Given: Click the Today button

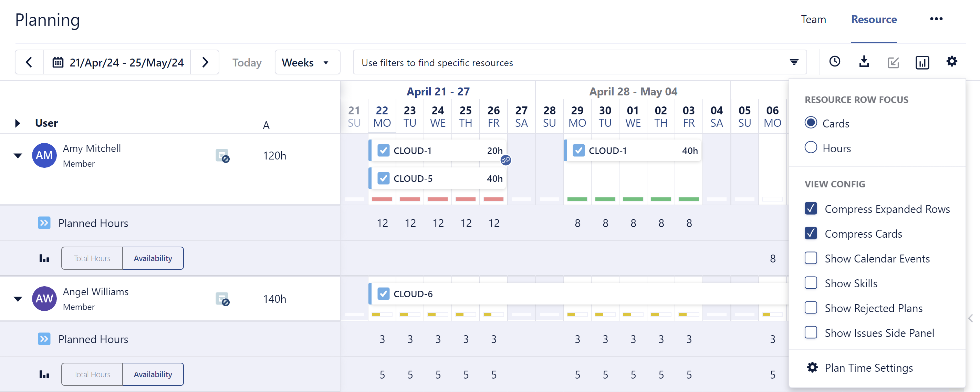Looking at the screenshot, I should coord(247,62).
